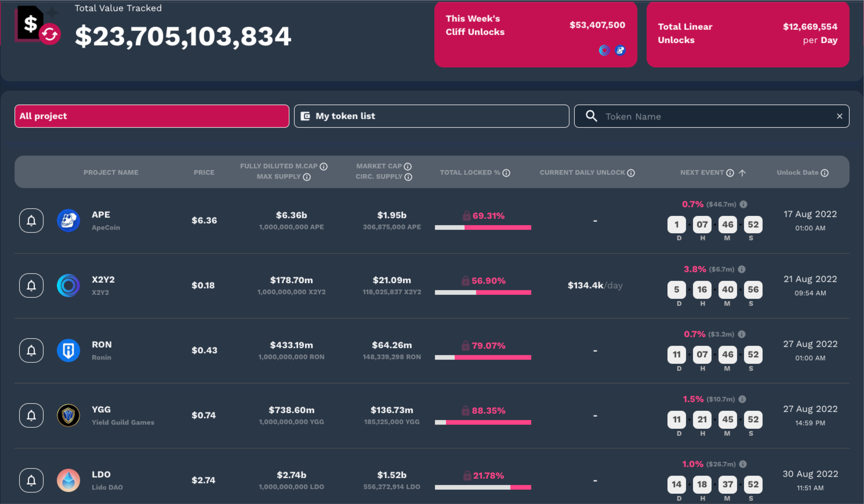Click the LDO bell icon
This screenshot has width=864, height=504.
point(31,480)
